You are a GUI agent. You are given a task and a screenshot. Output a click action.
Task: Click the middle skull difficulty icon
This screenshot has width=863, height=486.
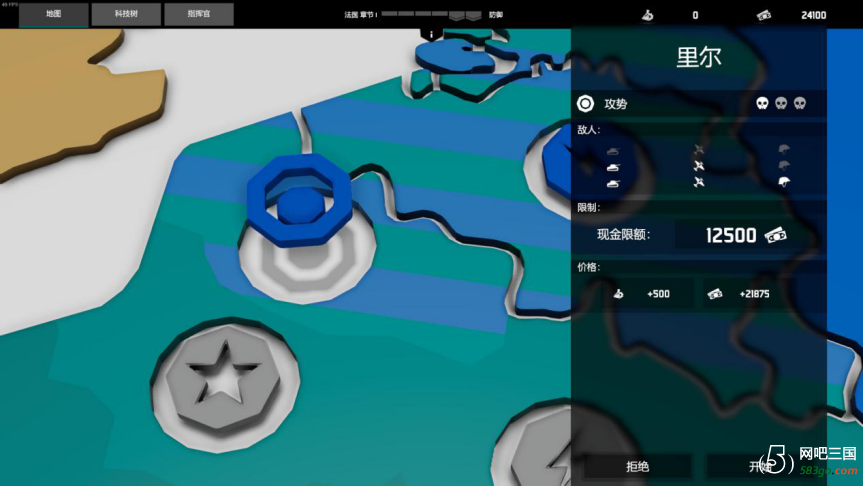(x=781, y=103)
